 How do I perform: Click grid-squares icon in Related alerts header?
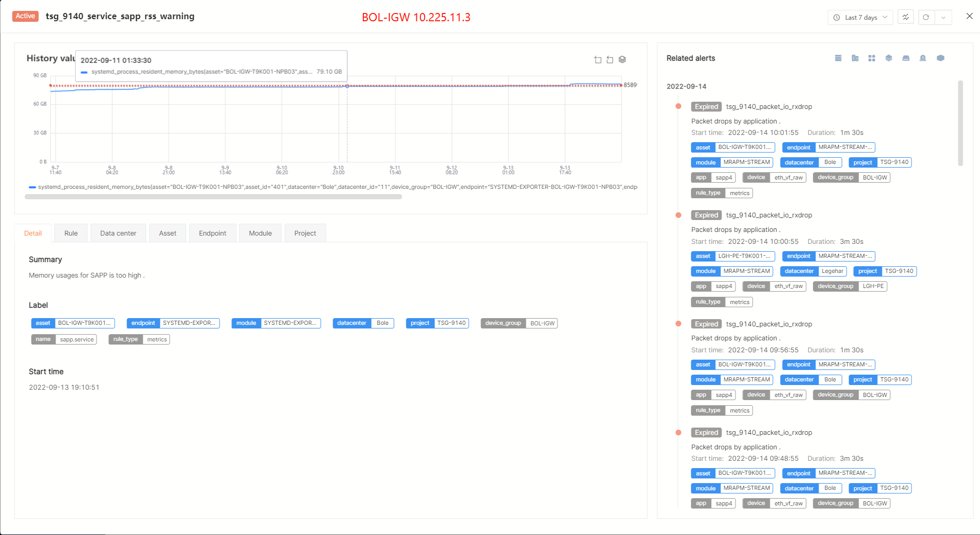click(872, 58)
